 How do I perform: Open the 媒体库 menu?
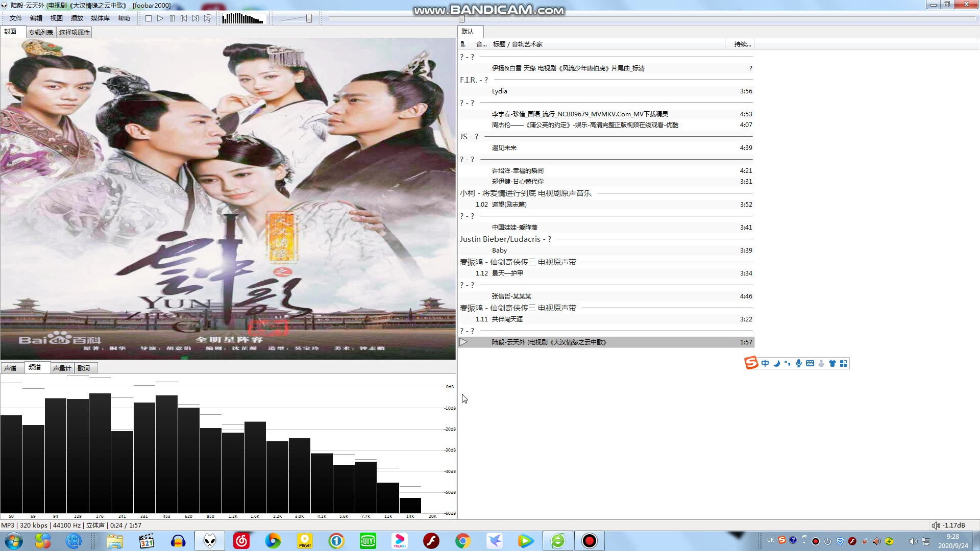coord(101,18)
